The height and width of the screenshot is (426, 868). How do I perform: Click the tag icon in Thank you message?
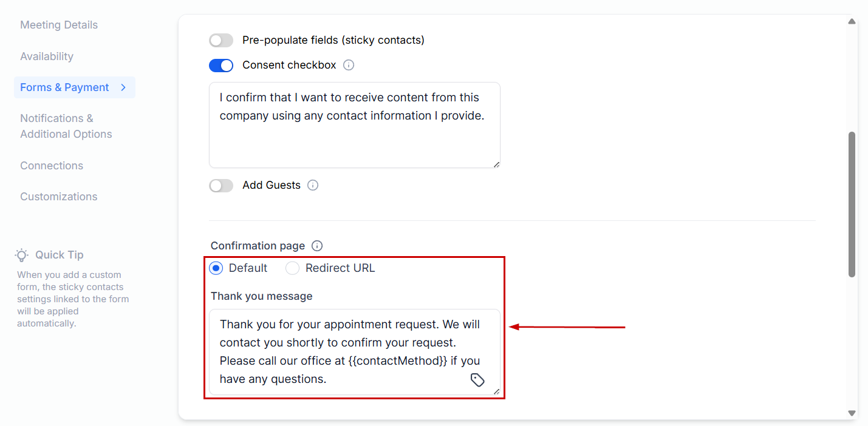point(477,380)
